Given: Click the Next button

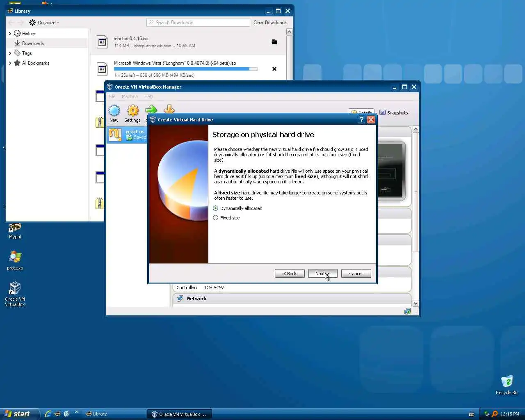Looking at the screenshot, I should 323,274.
